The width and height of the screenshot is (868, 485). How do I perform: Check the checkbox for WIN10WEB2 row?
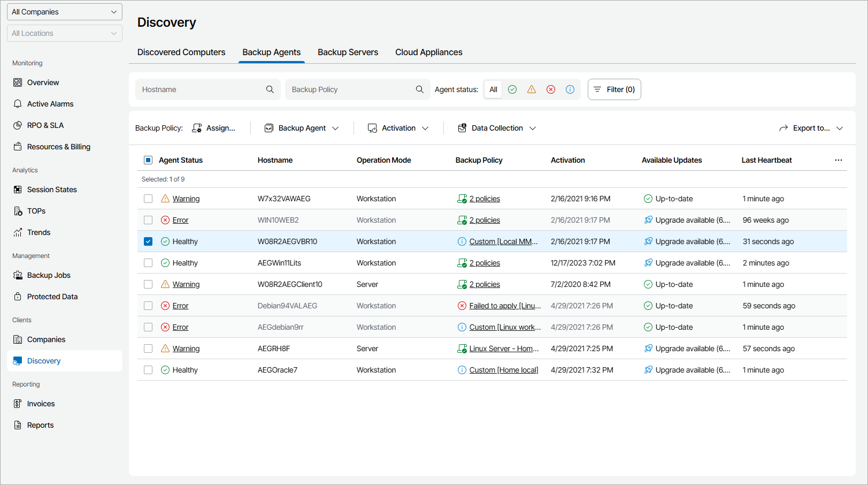pyautogui.click(x=148, y=219)
